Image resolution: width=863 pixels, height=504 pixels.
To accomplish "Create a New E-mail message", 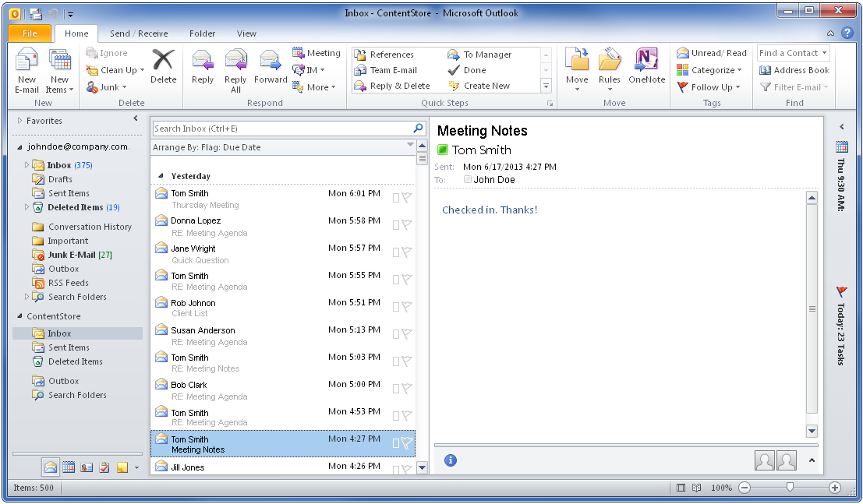I will click(x=27, y=70).
